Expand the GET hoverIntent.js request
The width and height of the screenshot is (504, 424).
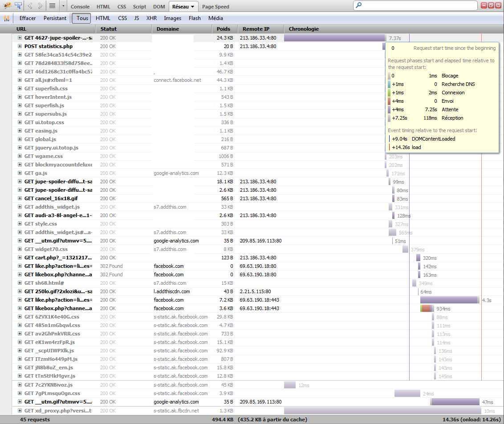click(20, 97)
